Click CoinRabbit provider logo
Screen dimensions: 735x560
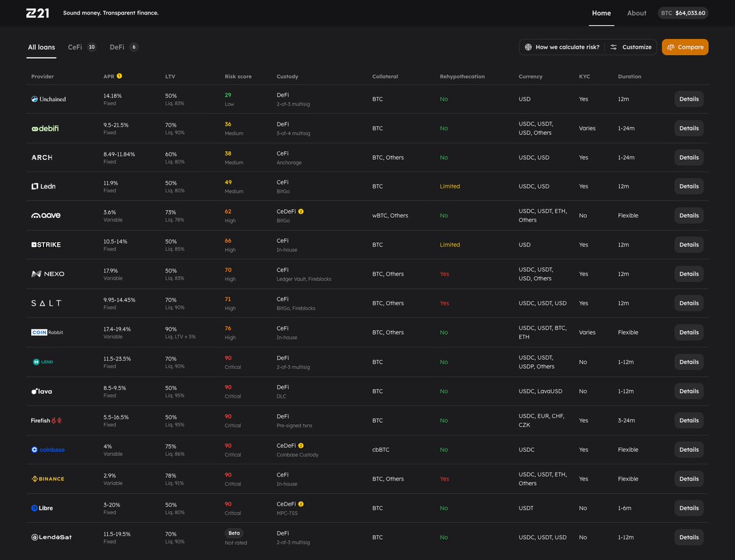[x=47, y=332]
